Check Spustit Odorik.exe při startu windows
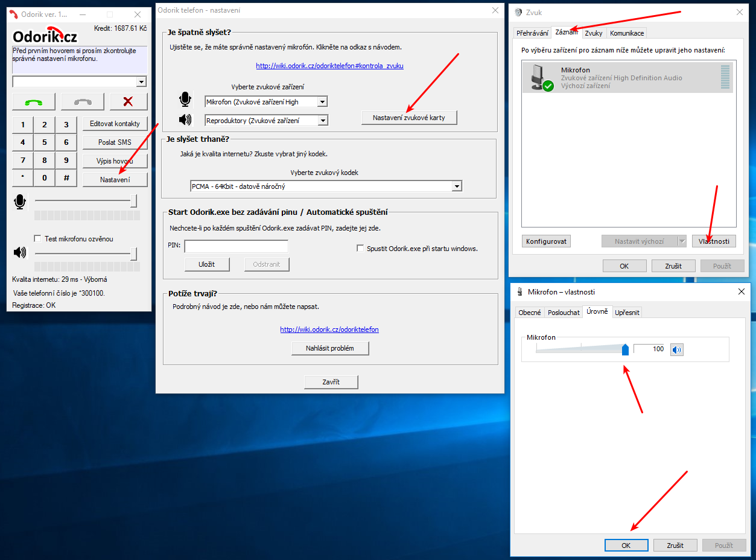Screen dimensions: 756x560 click(x=360, y=248)
